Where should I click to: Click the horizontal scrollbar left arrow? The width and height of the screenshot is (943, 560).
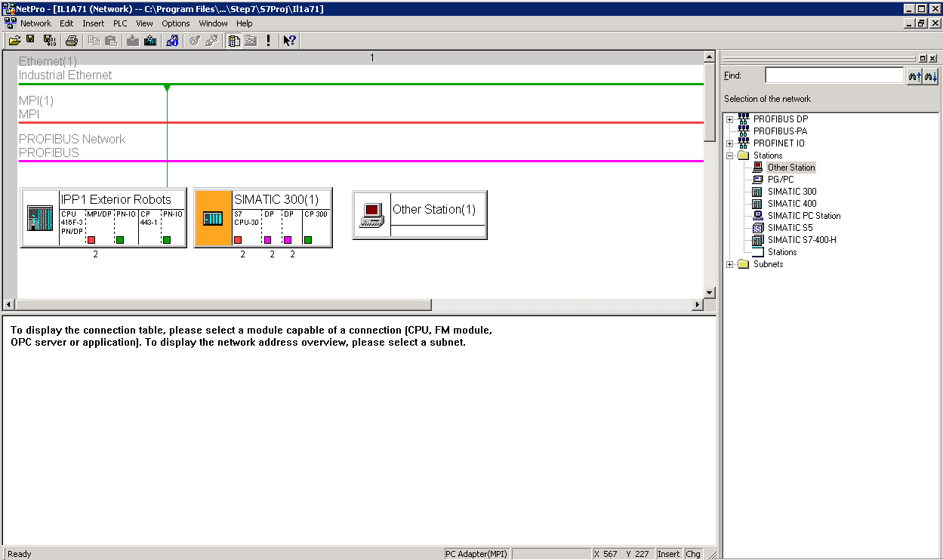pyautogui.click(x=9, y=305)
